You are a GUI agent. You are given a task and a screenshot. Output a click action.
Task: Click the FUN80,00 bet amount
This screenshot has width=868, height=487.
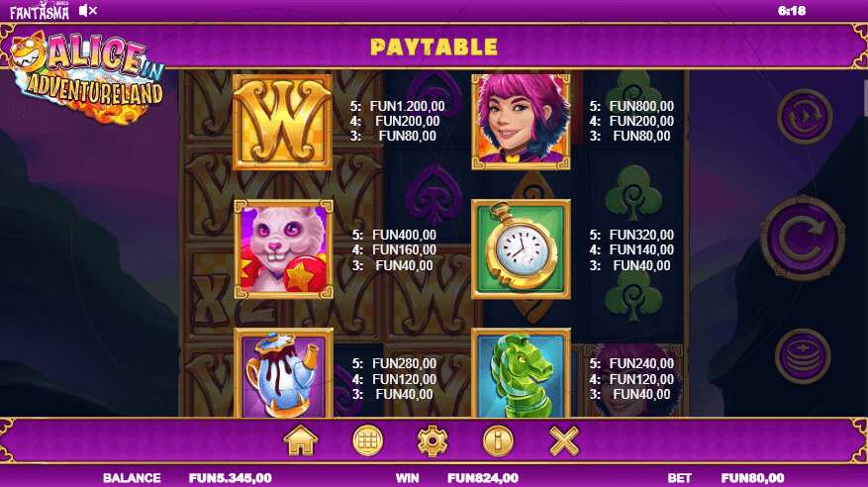752,478
